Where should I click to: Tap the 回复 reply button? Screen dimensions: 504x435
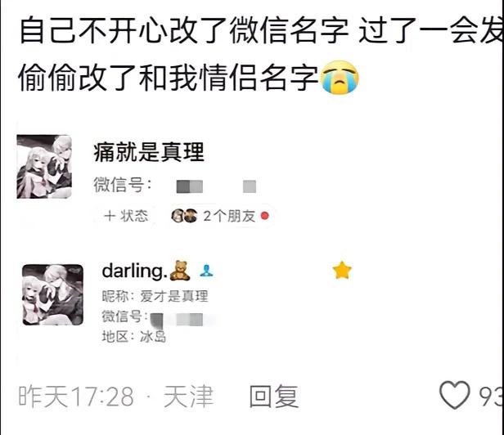[274, 396]
